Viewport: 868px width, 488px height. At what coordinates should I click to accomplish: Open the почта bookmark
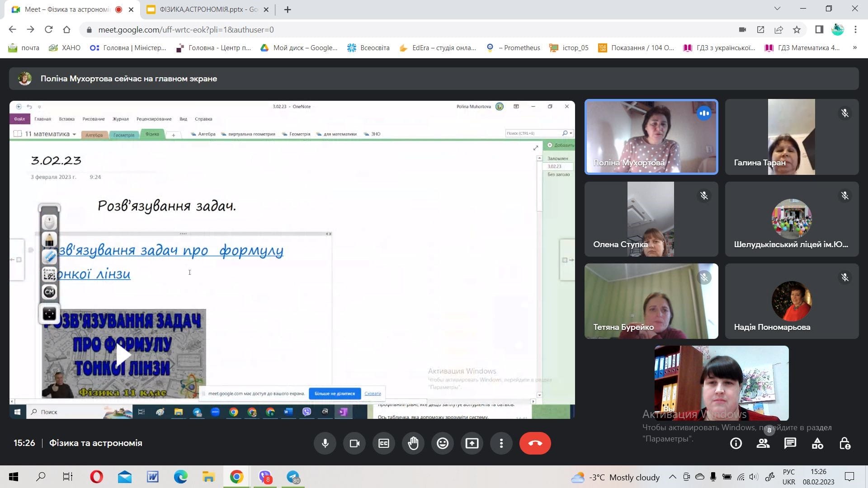click(24, 48)
